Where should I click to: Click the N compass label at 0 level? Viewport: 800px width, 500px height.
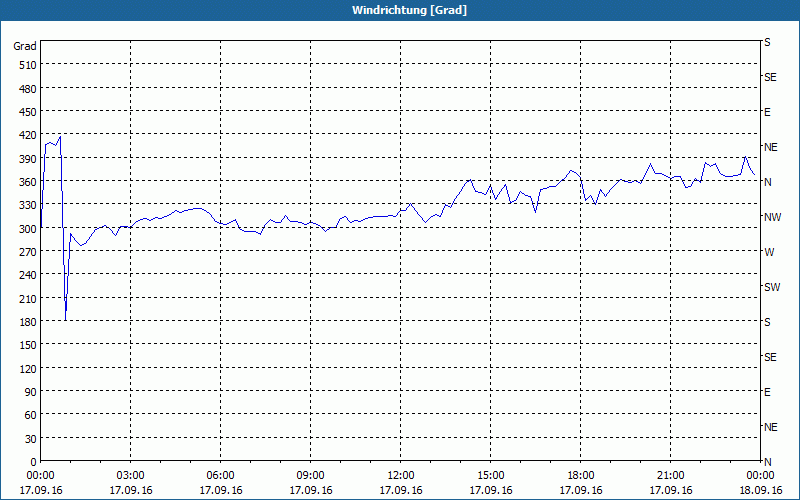(767, 462)
